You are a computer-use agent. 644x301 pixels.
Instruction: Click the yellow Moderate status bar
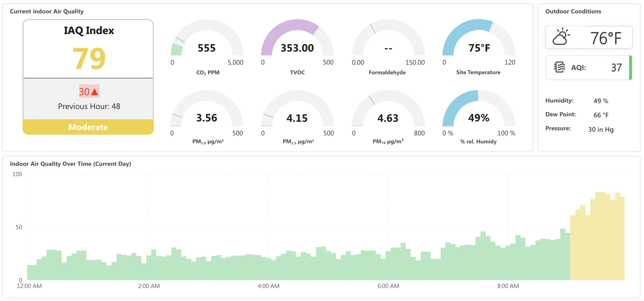pyautogui.click(x=88, y=127)
